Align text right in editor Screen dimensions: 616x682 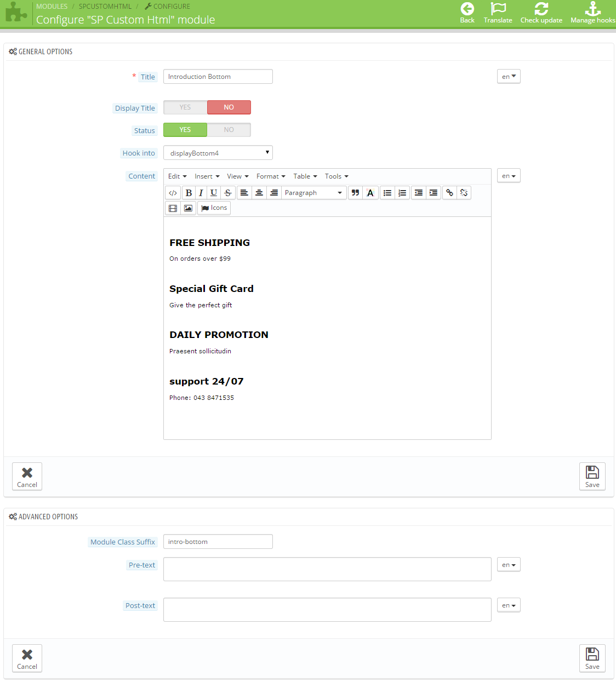coord(274,193)
